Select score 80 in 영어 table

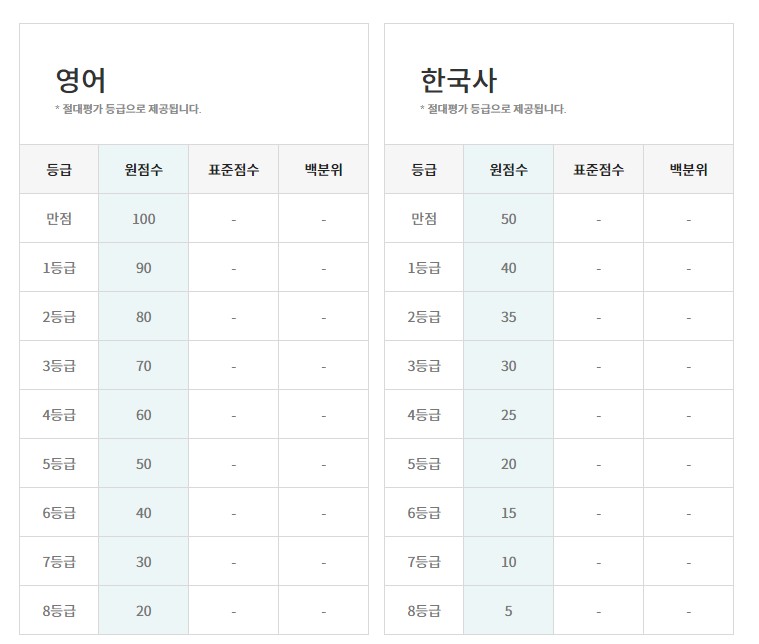pos(144,317)
